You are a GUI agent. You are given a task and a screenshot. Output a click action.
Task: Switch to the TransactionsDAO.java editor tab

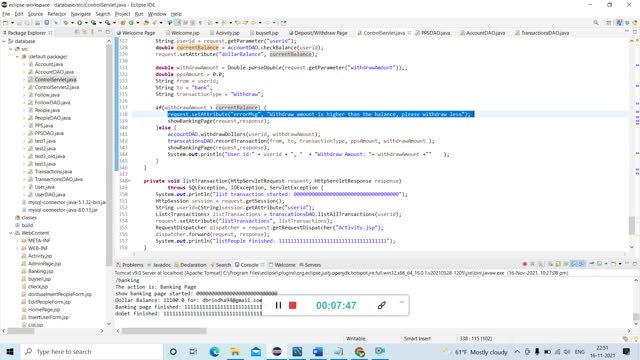click(x=542, y=33)
